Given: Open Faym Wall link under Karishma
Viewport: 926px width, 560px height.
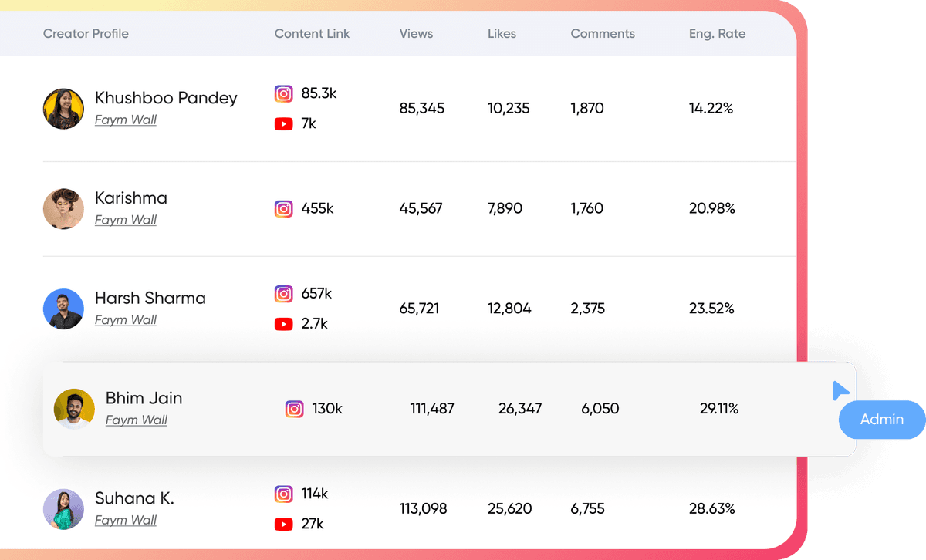Looking at the screenshot, I should tap(126, 220).
